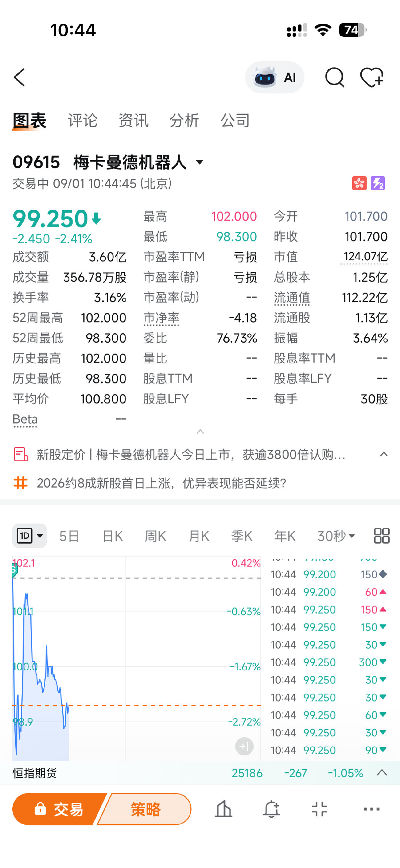The image size is (400, 868).
Task: Select the 日K chart period
Action: tap(113, 536)
